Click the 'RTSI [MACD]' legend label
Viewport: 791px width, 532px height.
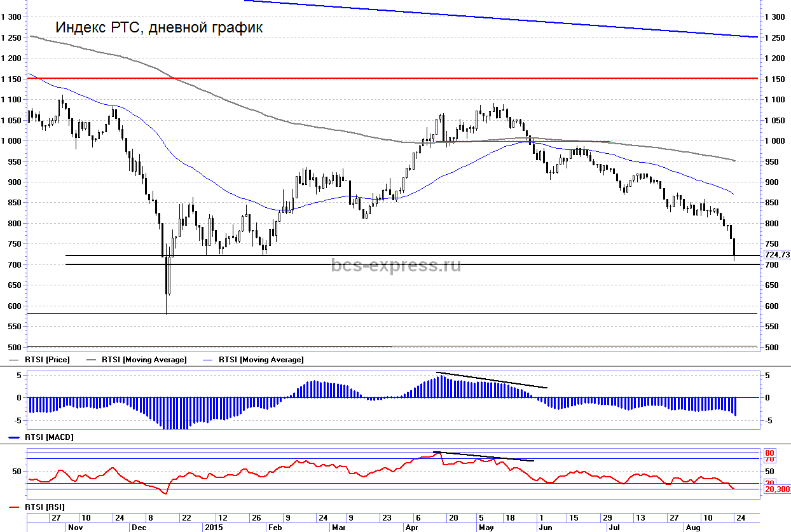[x=50, y=438]
